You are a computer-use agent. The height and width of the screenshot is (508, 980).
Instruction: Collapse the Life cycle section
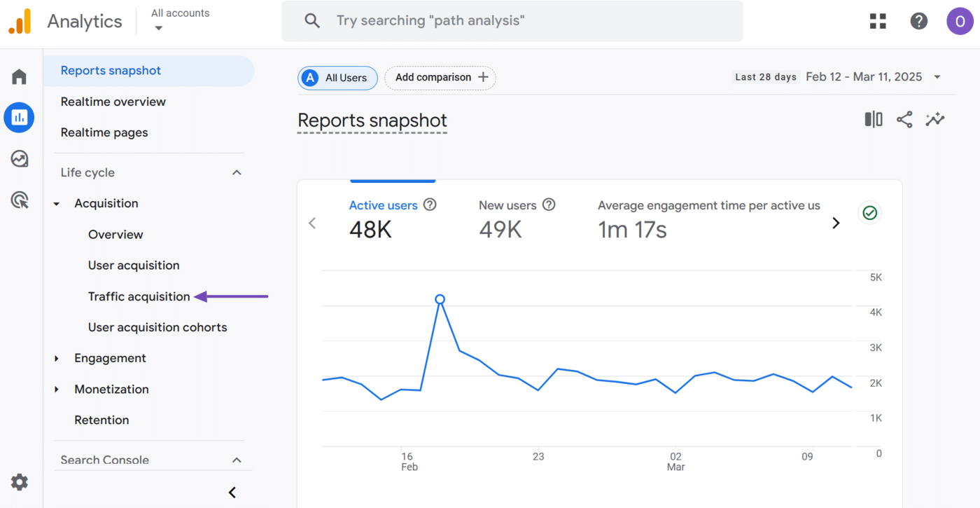point(237,172)
